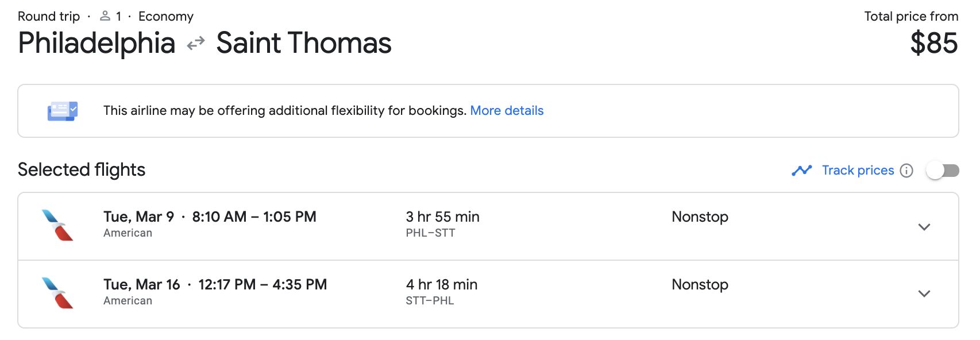Click the Selected flights heading
Image resolution: width=980 pixels, height=340 pixels.
81,169
